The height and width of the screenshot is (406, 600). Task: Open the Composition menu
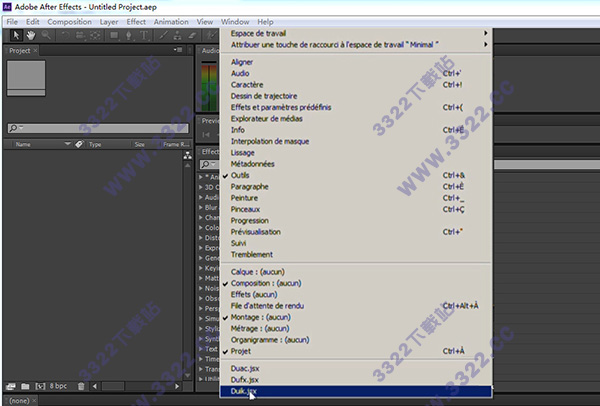[70, 21]
